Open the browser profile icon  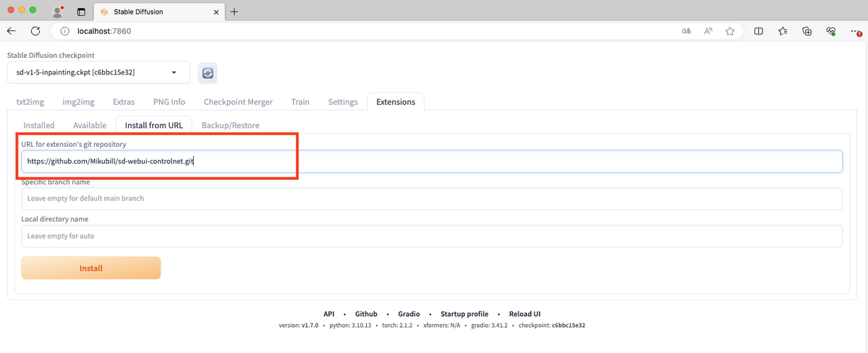click(x=58, y=12)
